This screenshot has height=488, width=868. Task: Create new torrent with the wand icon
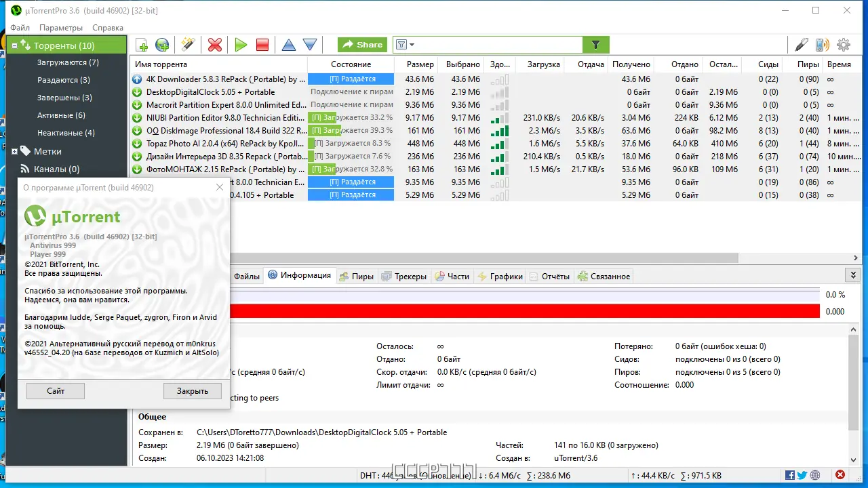pyautogui.click(x=187, y=45)
